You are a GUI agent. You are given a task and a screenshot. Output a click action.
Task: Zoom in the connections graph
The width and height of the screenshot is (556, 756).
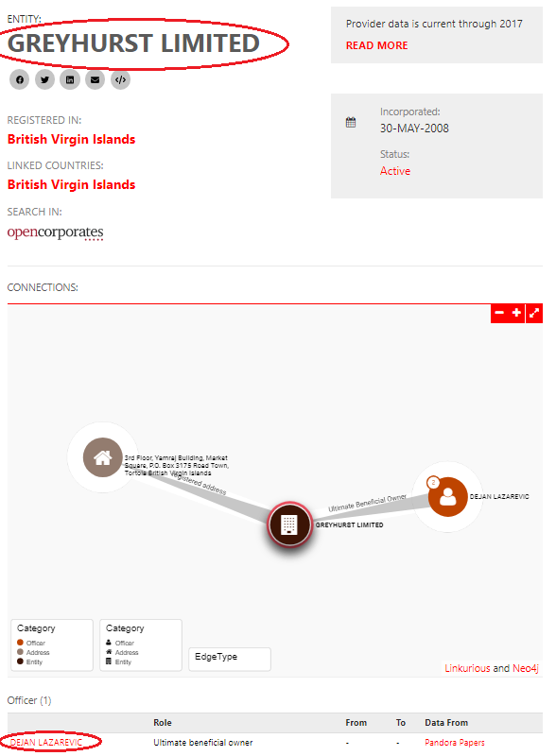click(516, 313)
